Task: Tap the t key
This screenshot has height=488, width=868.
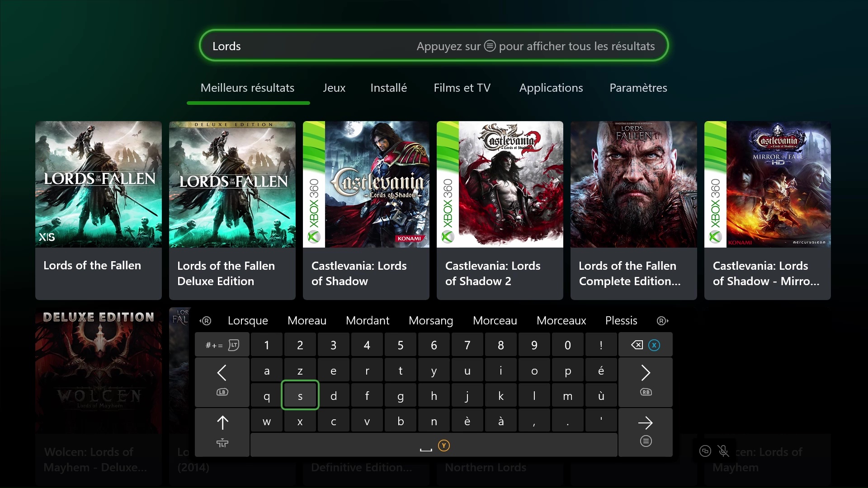Action: [x=401, y=371]
